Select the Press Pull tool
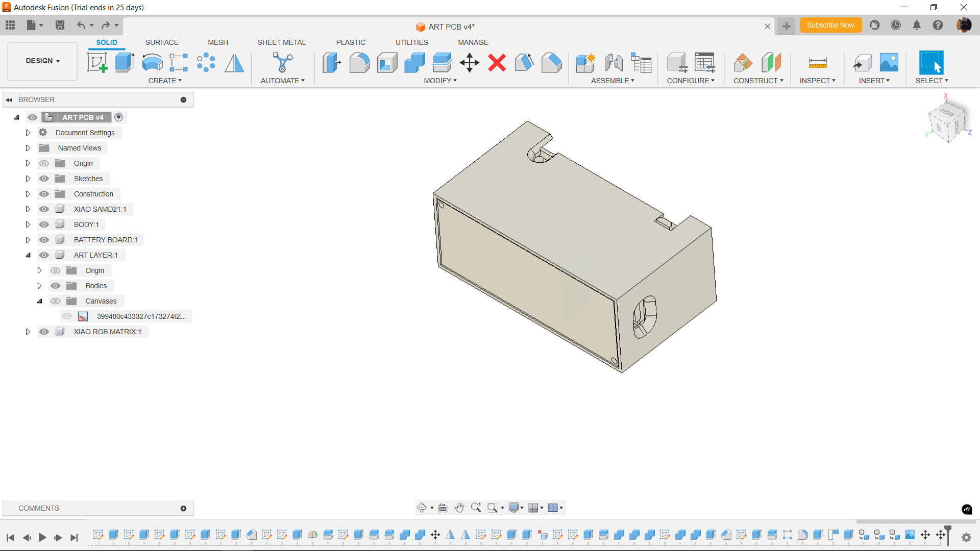Image resolution: width=980 pixels, height=551 pixels. [x=332, y=63]
